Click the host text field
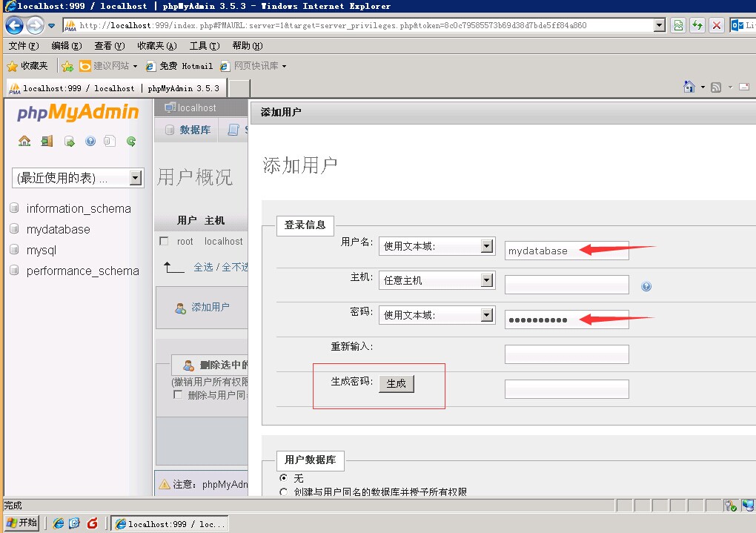756x533 pixels. click(x=566, y=285)
